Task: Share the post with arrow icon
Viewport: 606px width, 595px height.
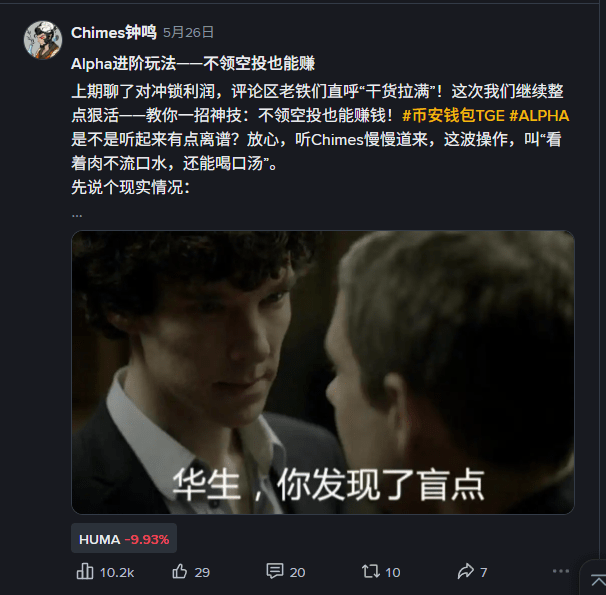Action: tap(466, 571)
